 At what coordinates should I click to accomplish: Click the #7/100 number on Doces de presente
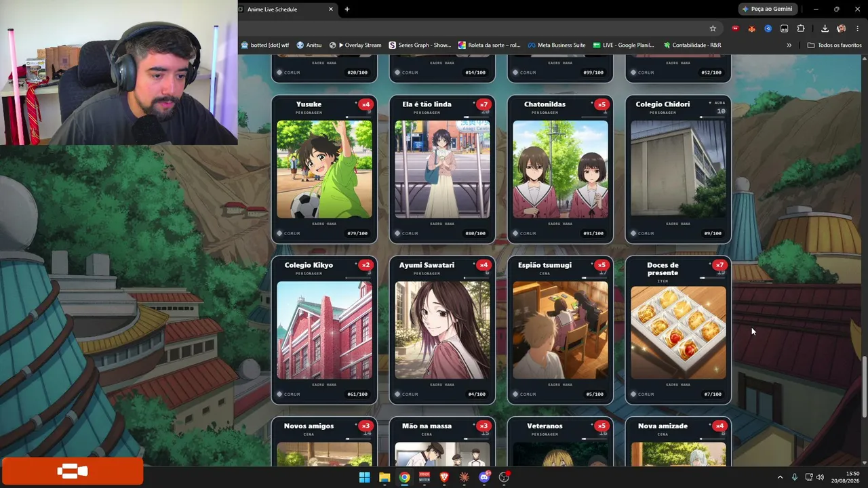click(713, 394)
